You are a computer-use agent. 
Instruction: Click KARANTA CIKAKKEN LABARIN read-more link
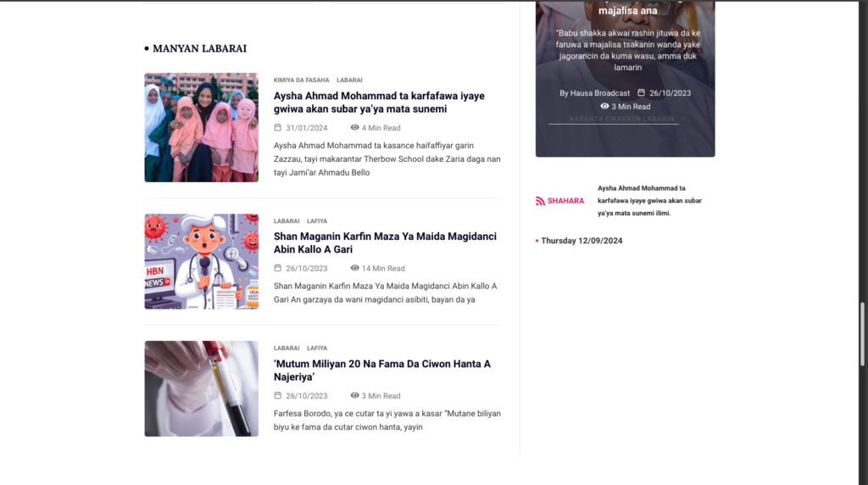621,119
